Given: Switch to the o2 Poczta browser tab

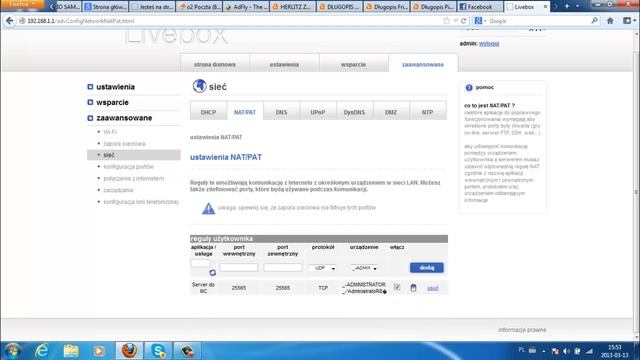Looking at the screenshot, I should (x=199, y=7).
